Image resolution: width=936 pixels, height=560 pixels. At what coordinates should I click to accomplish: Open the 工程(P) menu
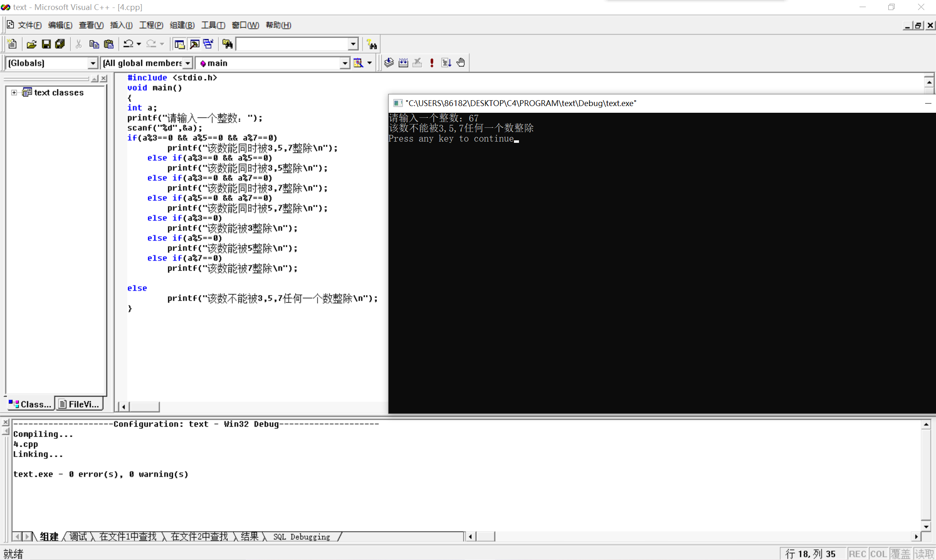point(151,25)
